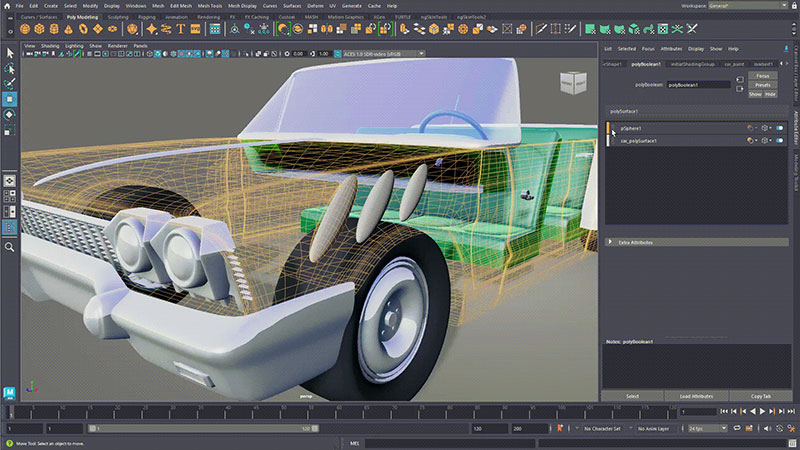
Task: Click the polygon cylinder shelf icon
Action: click(x=54, y=29)
